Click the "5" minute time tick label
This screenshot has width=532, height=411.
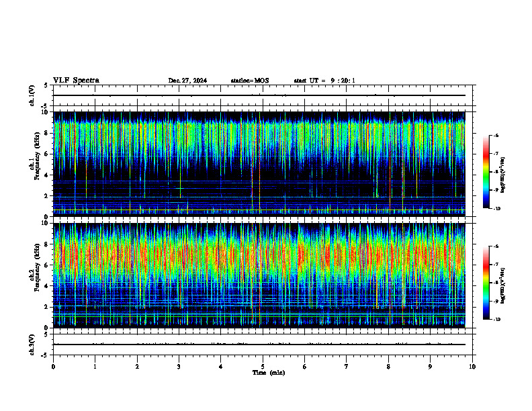tap(263, 367)
